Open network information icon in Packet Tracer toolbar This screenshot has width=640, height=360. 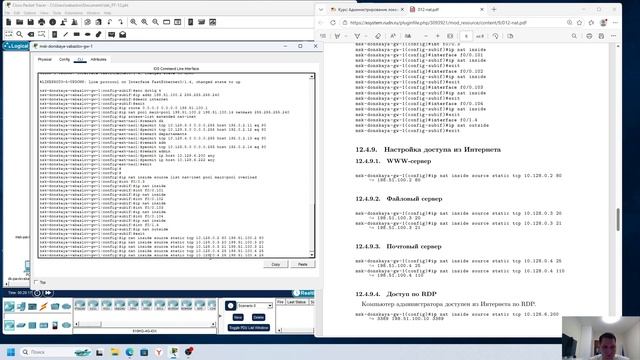(53, 22)
